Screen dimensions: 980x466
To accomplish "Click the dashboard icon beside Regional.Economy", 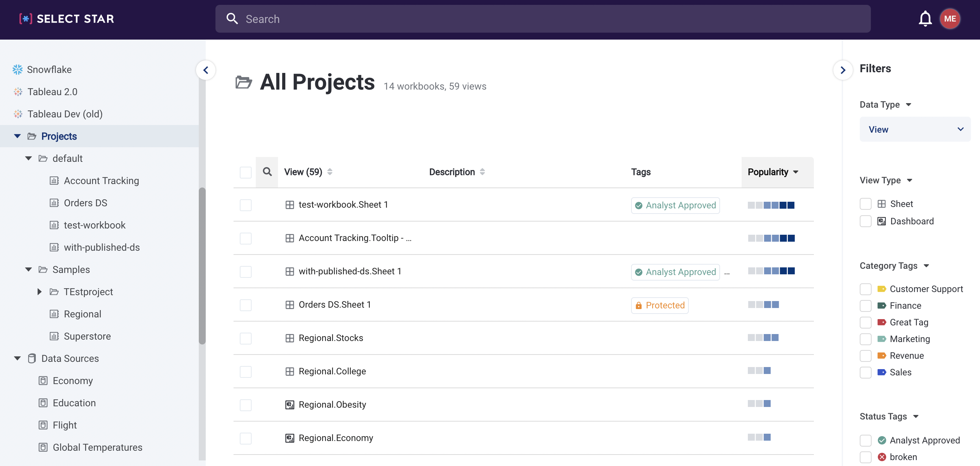I will pyautogui.click(x=289, y=438).
